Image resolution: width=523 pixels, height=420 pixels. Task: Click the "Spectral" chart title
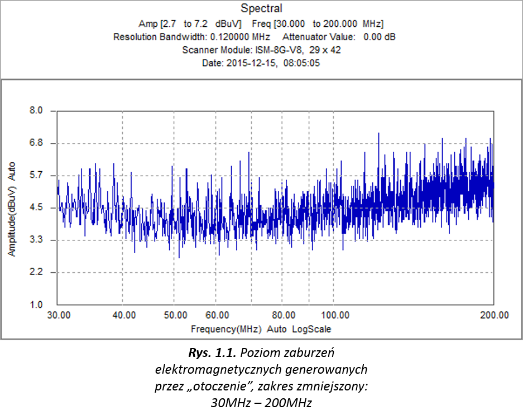(x=261, y=8)
